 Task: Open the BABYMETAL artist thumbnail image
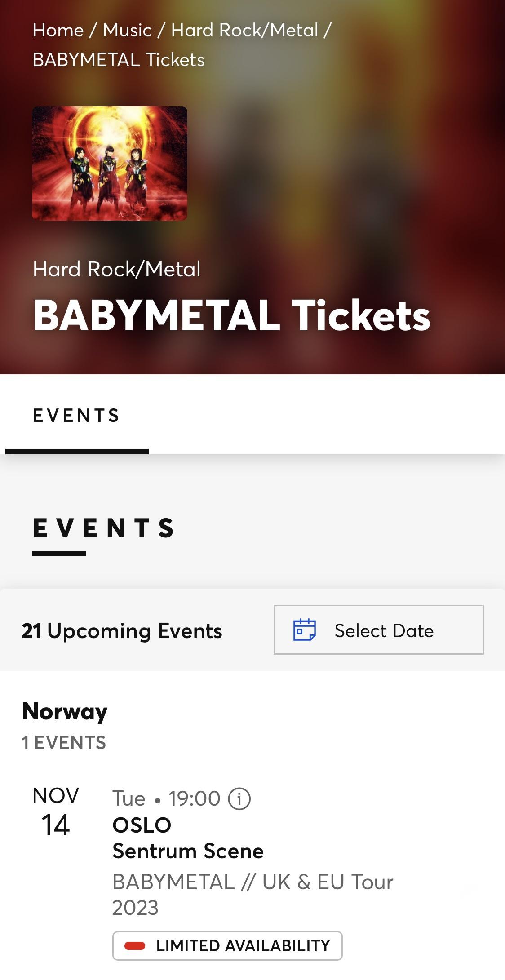110,163
